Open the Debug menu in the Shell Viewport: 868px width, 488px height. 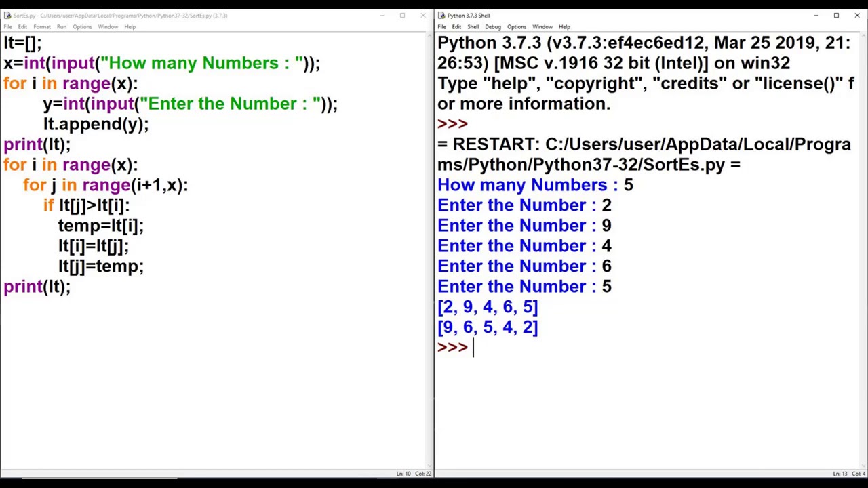pyautogui.click(x=492, y=27)
